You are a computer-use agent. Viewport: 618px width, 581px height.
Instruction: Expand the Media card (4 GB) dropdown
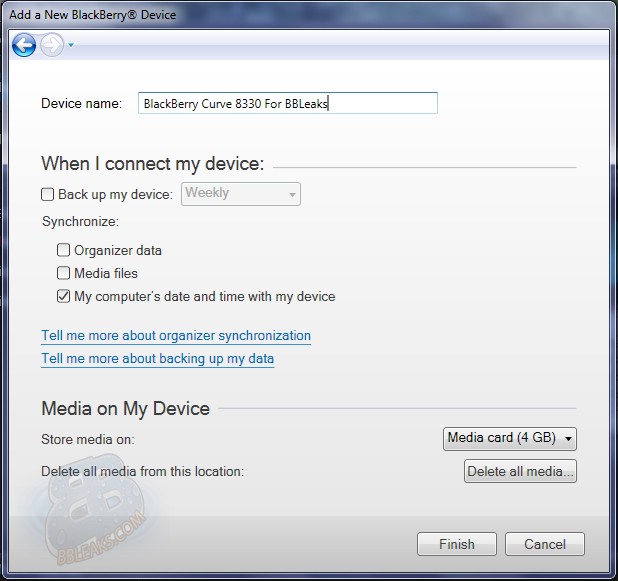[x=510, y=439]
